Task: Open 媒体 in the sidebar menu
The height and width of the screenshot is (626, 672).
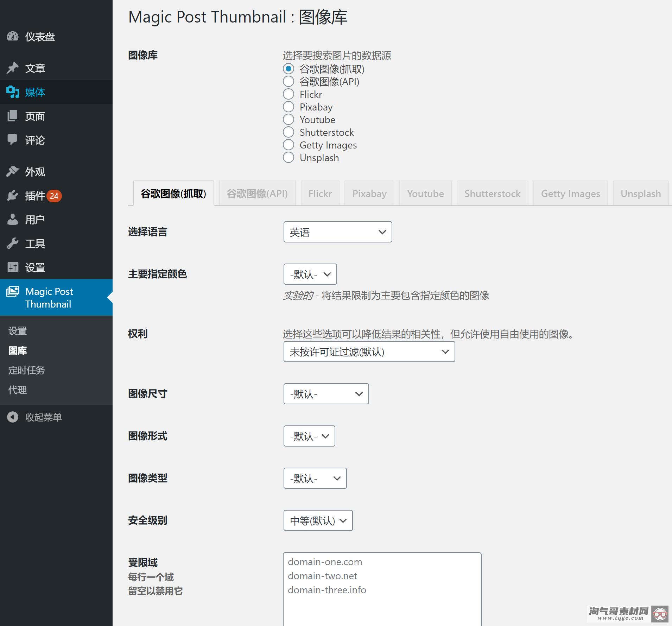Action: point(56,92)
